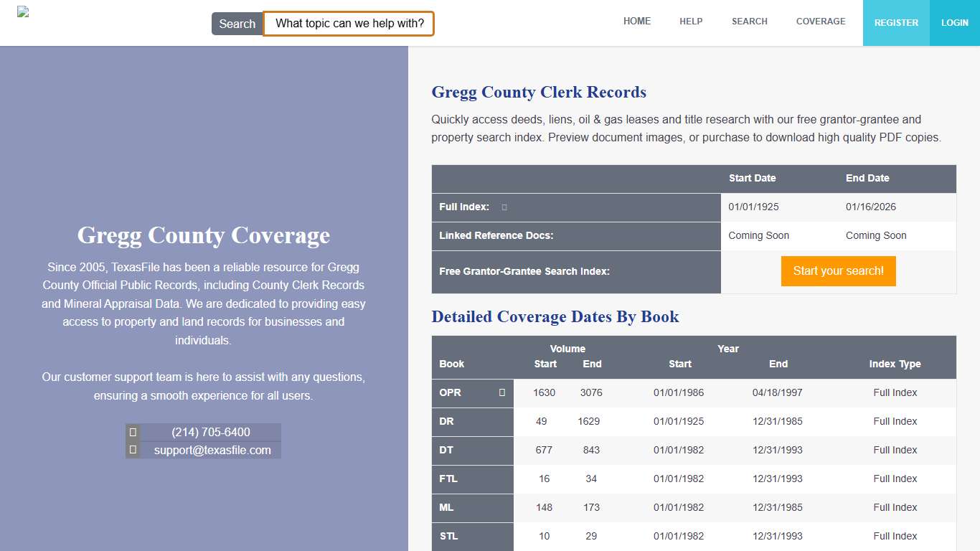Open the HOME navigation item
Viewport: 980px width, 551px height.
tap(637, 22)
